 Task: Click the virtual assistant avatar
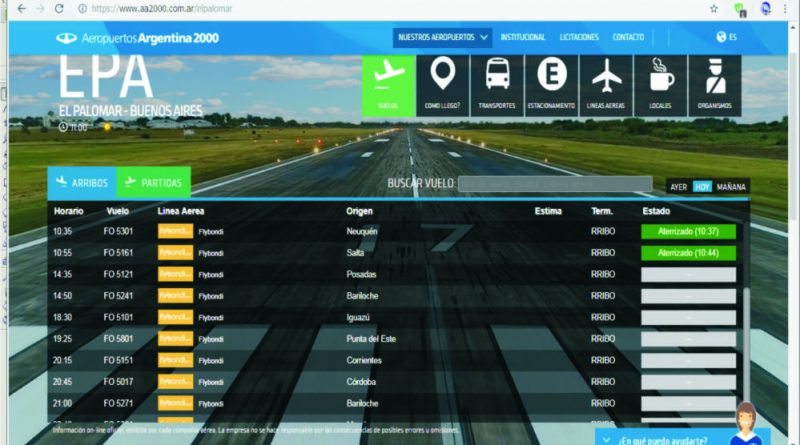tap(746, 423)
